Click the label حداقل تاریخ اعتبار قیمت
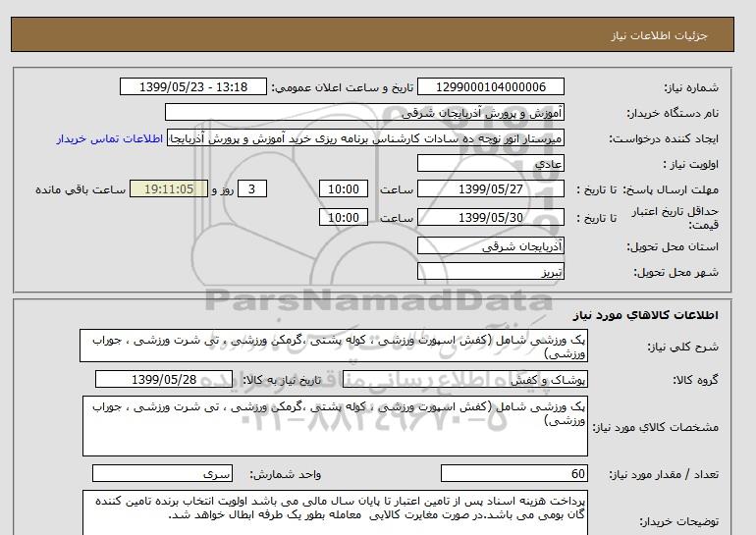This screenshot has width=756, height=535. (x=675, y=218)
